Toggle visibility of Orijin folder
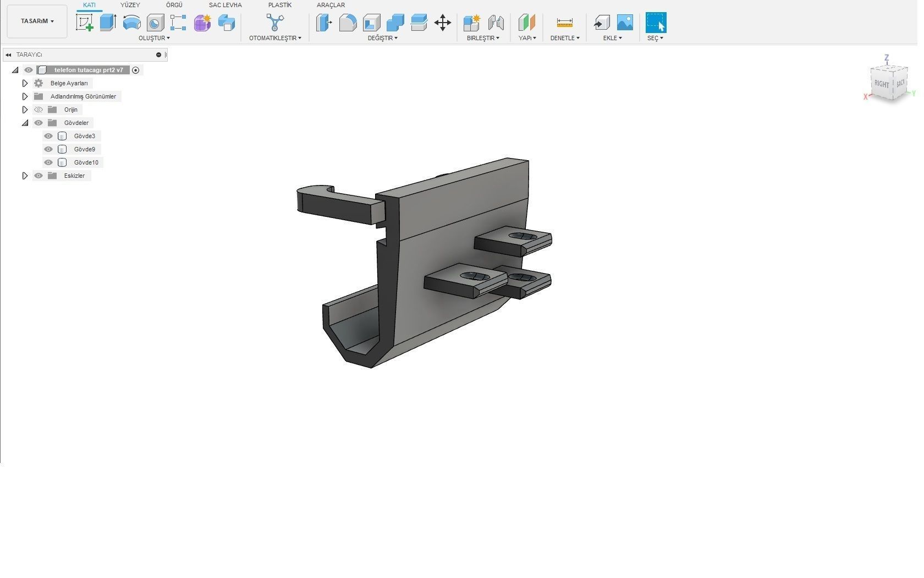Viewport: 924px width, 578px height. (x=38, y=110)
